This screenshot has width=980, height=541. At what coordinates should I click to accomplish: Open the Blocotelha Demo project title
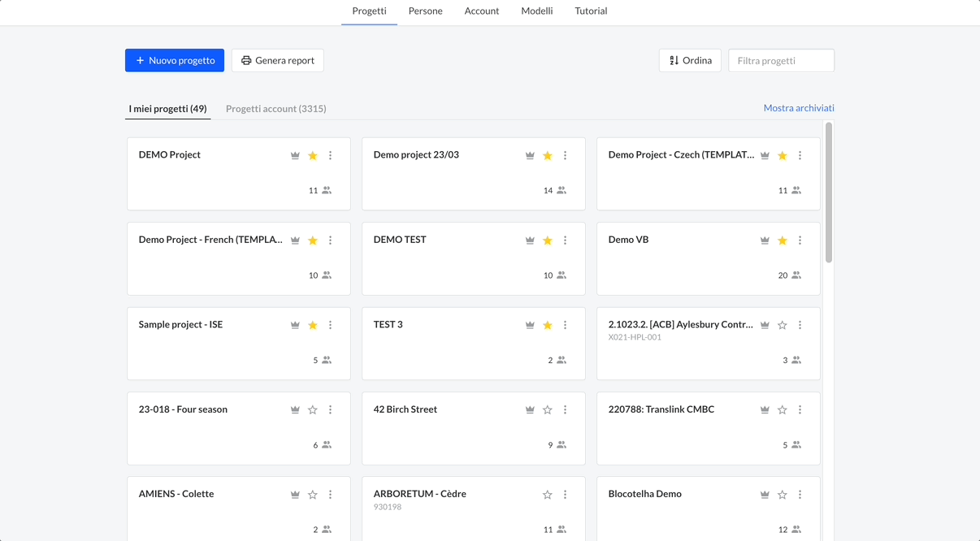[x=645, y=494]
